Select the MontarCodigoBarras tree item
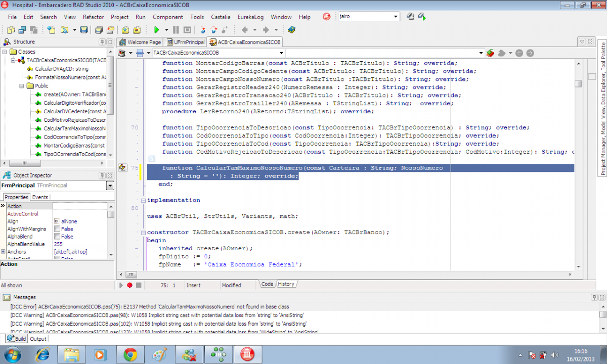The height and width of the screenshot is (364, 607). pos(74,146)
